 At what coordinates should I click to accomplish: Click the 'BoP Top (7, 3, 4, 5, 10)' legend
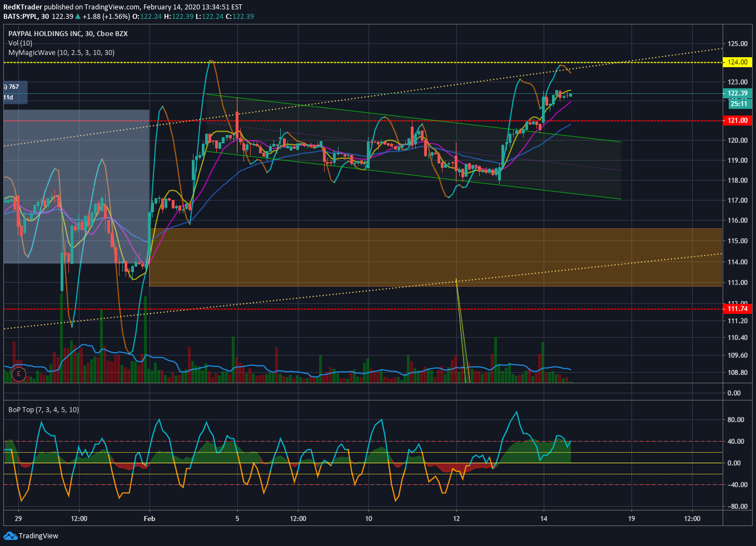43,409
